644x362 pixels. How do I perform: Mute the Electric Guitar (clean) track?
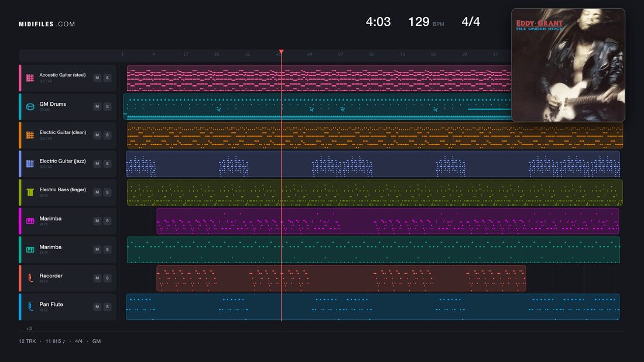coord(97,135)
